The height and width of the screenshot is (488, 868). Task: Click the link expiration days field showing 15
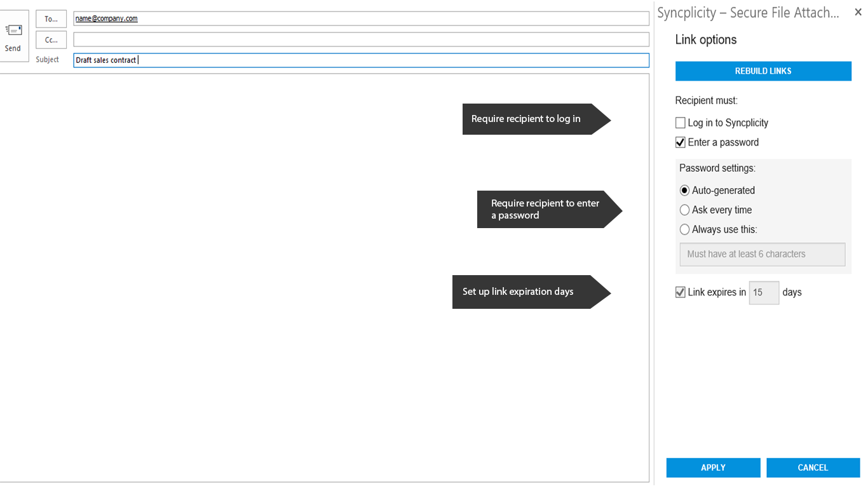764,292
